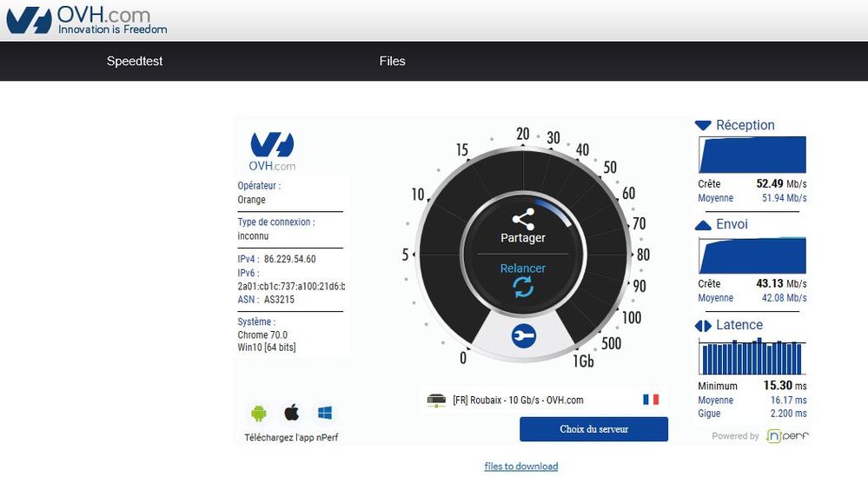Click the Réception download graph
Image resolution: width=868 pixels, height=497 pixels.
[752, 155]
